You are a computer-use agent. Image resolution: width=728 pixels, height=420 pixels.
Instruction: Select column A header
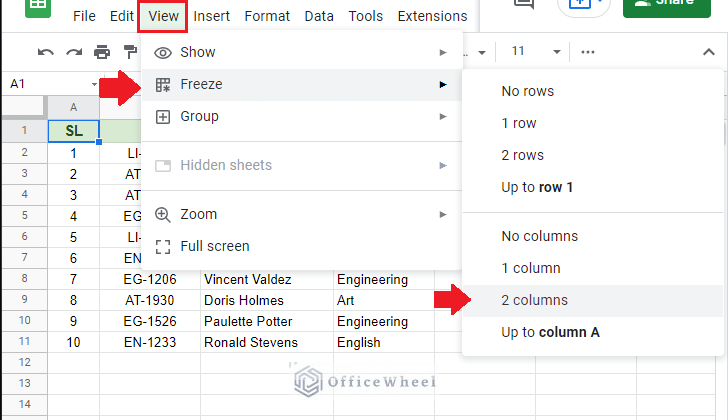coord(73,108)
